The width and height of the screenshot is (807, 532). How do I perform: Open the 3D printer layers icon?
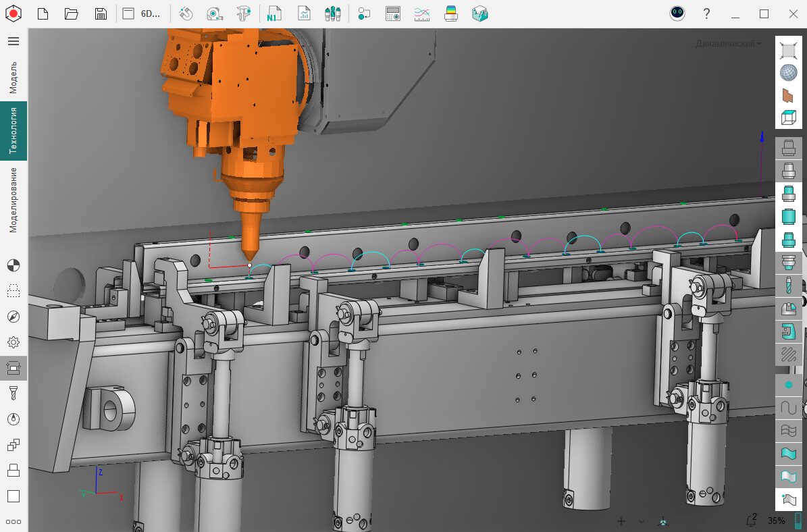tap(451, 14)
